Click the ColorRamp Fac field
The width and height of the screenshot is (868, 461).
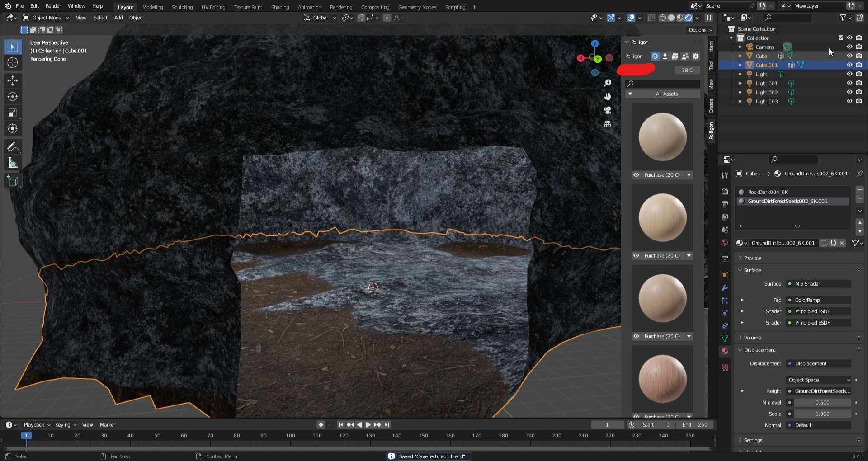819,300
